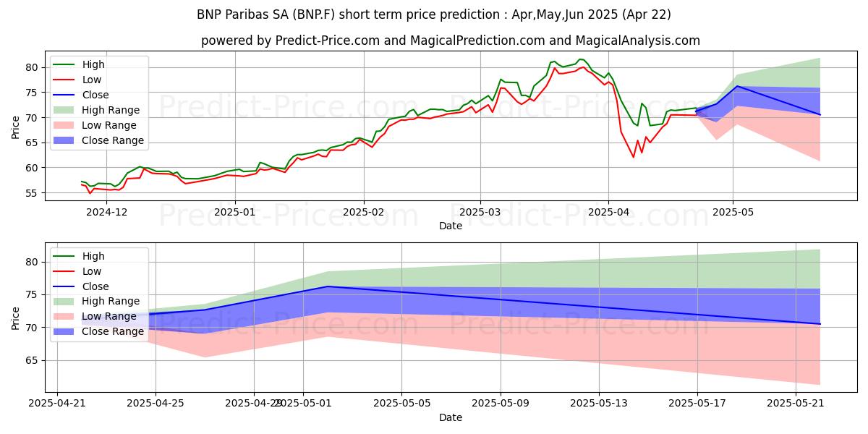
Task: Click the 'powered by Predict-Price.com' subtitle text
Action: 450,41
